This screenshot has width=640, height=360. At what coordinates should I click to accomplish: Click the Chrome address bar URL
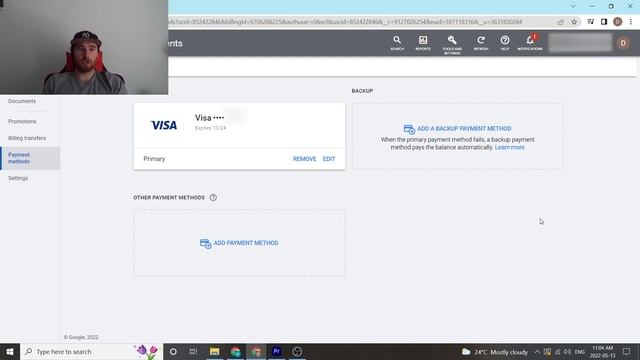point(345,22)
